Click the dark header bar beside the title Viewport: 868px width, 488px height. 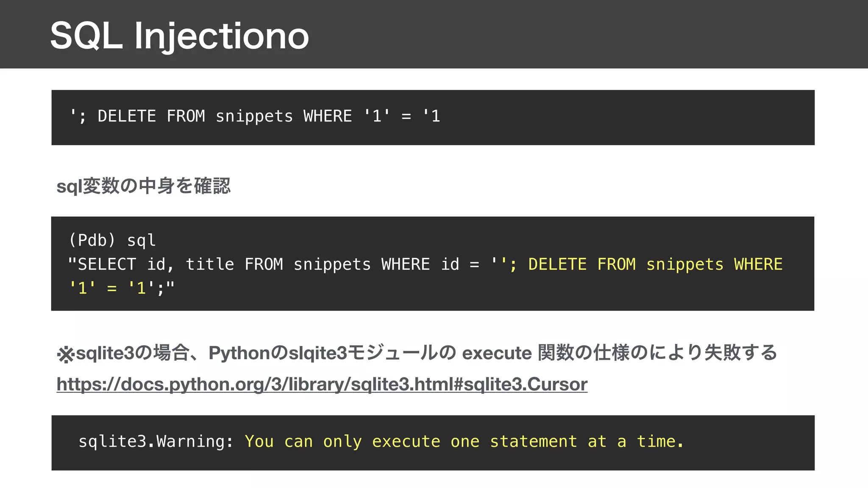point(593,34)
